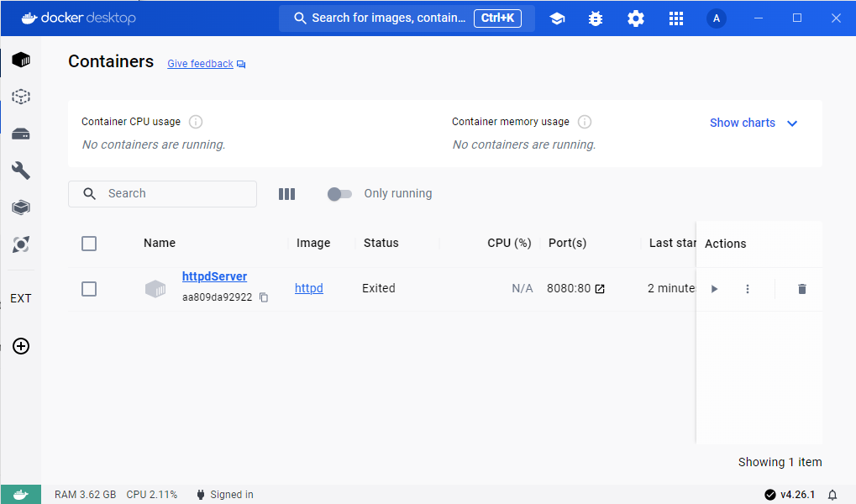The width and height of the screenshot is (856, 504).
Task: Close the Docker Desktop window
Action: coord(836,18)
